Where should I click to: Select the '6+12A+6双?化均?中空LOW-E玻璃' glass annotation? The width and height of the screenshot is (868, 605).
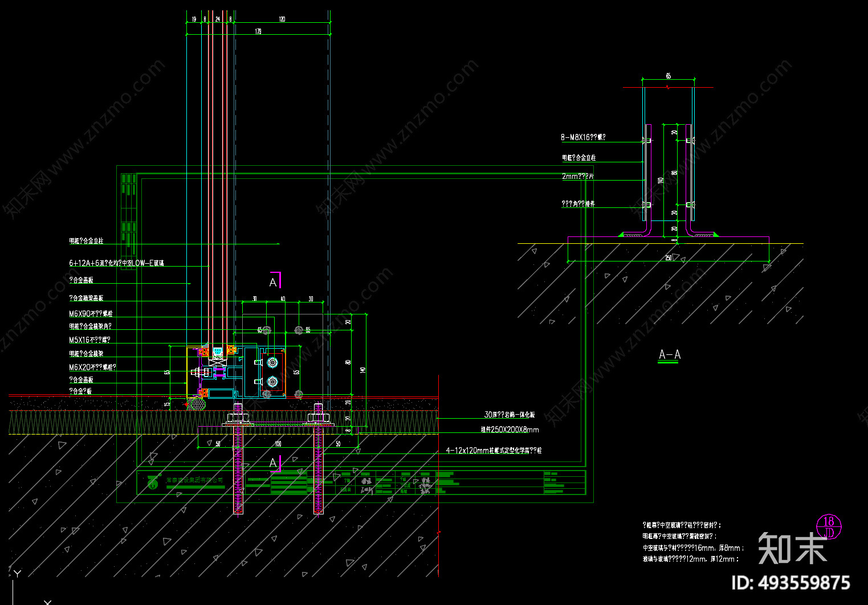click(x=116, y=263)
